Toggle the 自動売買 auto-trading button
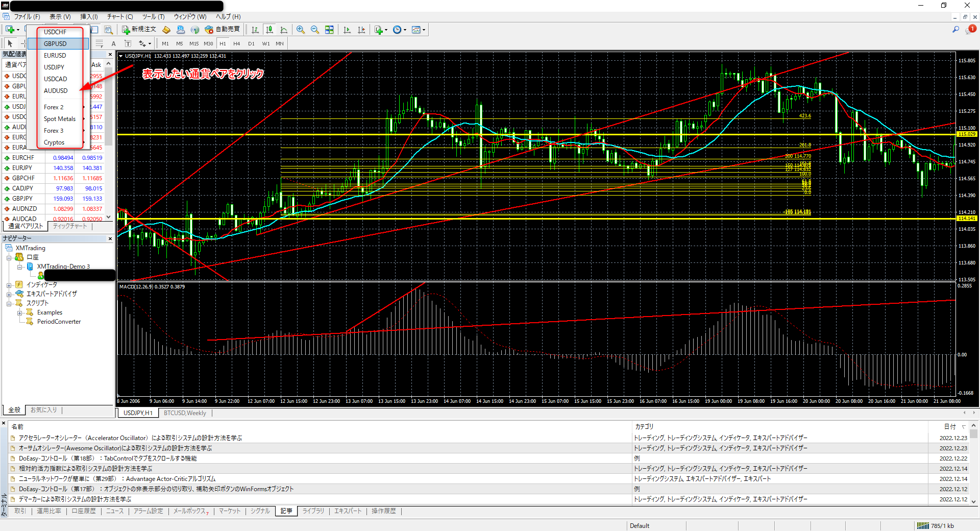The height and width of the screenshot is (531, 980). tap(223, 30)
